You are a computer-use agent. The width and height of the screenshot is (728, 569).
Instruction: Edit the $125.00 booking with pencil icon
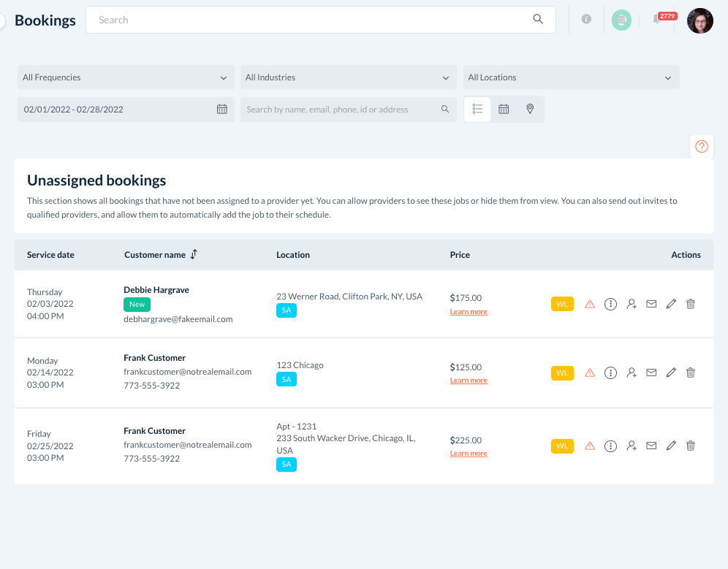(671, 373)
